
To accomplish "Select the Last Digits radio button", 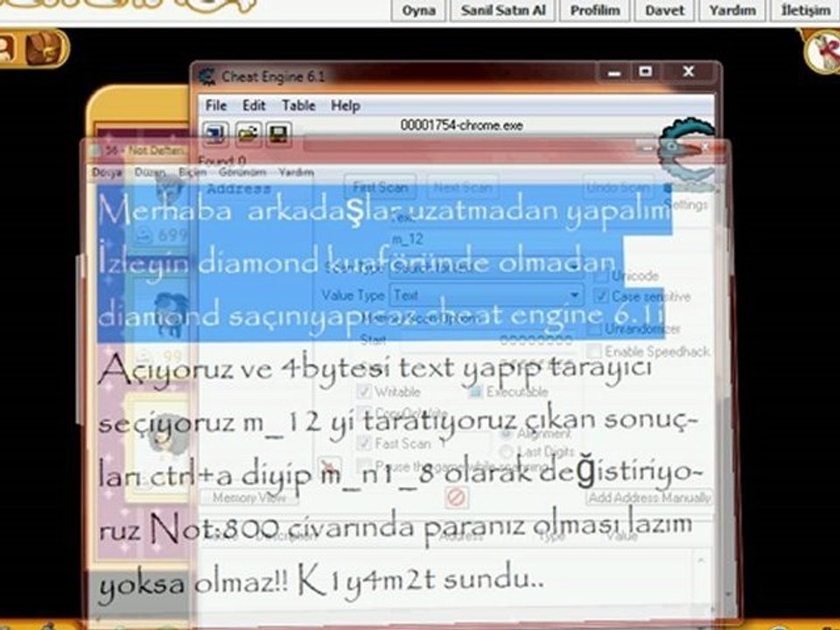I will (506, 452).
